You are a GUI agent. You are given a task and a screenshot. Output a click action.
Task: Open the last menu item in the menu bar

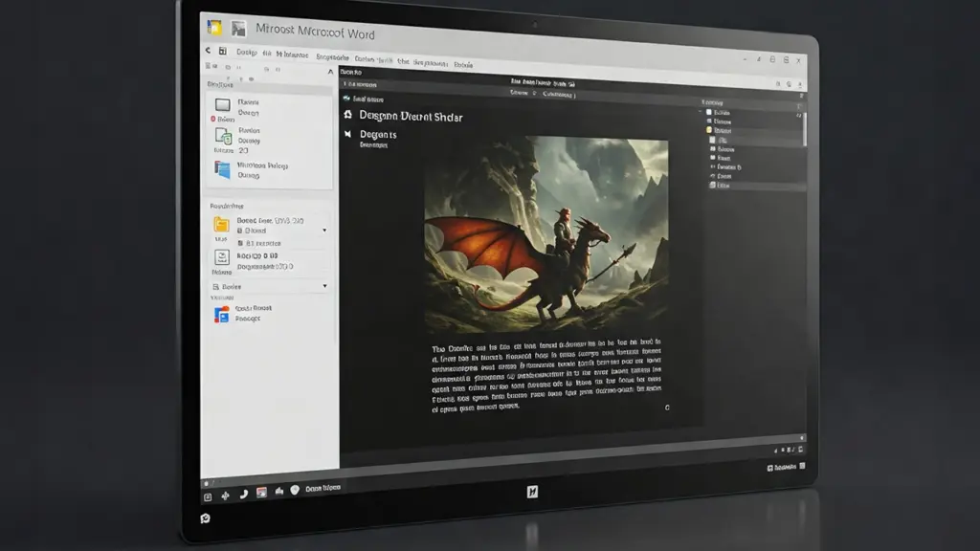(463, 64)
